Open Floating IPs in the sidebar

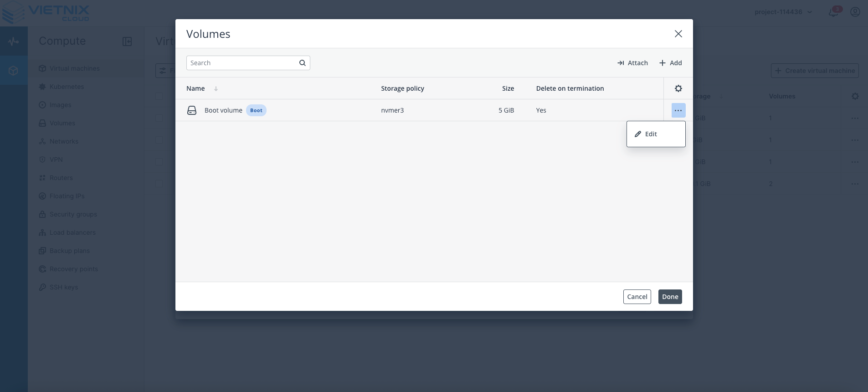tap(86, 196)
